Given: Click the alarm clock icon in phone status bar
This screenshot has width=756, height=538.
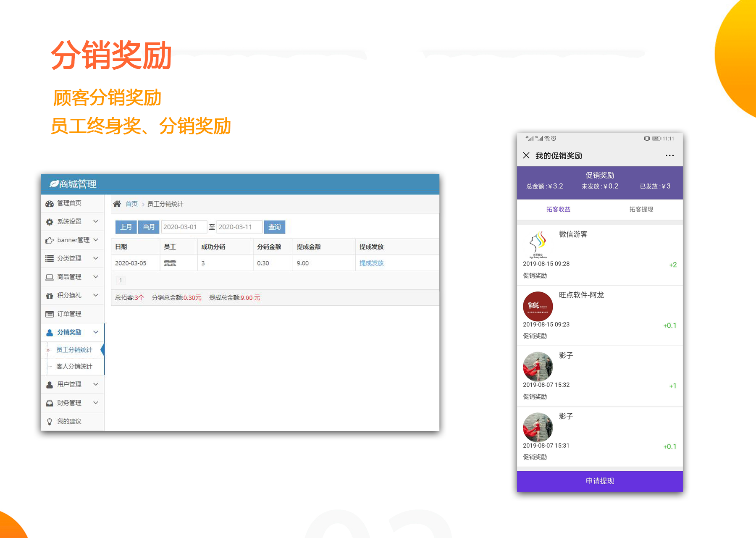Looking at the screenshot, I should tap(554, 138).
